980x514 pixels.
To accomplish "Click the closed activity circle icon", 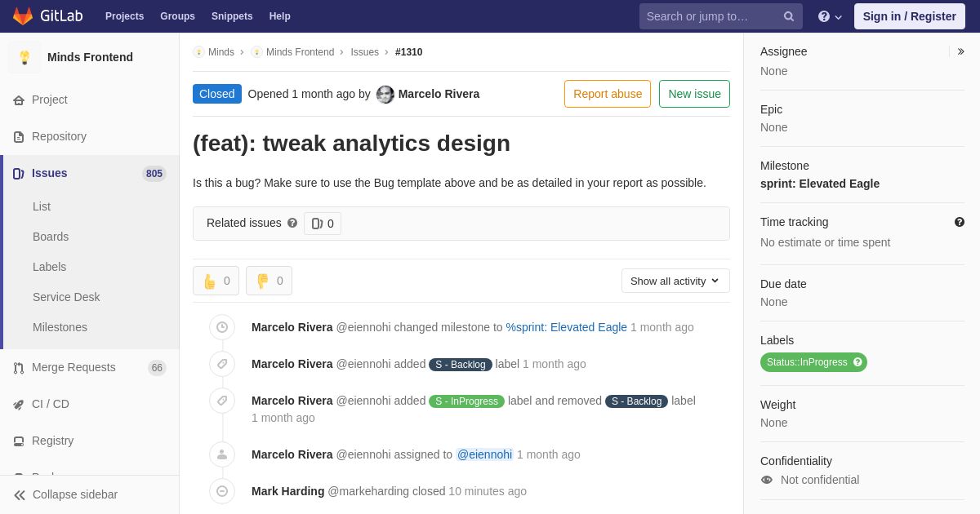I will [x=222, y=491].
